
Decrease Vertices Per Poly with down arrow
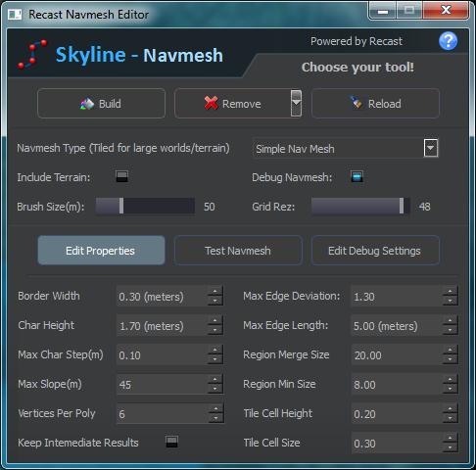(x=215, y=418)
